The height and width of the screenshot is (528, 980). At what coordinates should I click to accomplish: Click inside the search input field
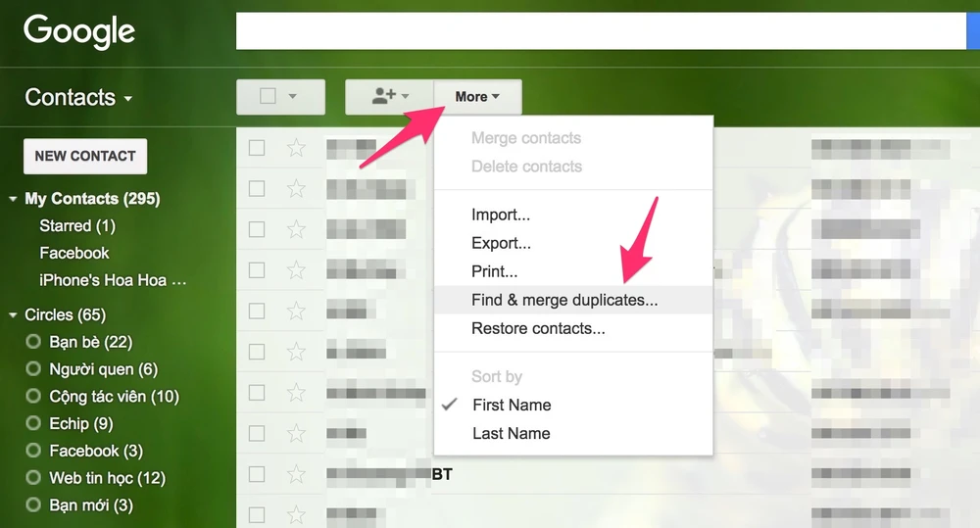pyautogui.click(x=600, y=31)
